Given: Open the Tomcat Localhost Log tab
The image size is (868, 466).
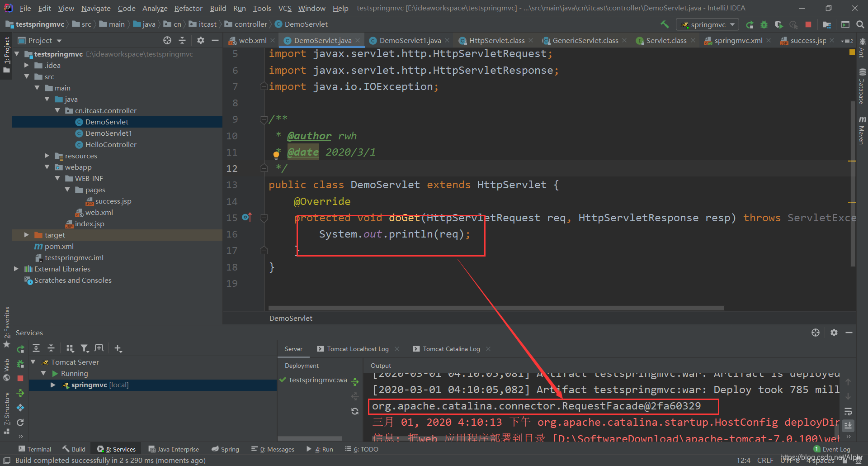Looking at the screenshot, I should 358,349.
